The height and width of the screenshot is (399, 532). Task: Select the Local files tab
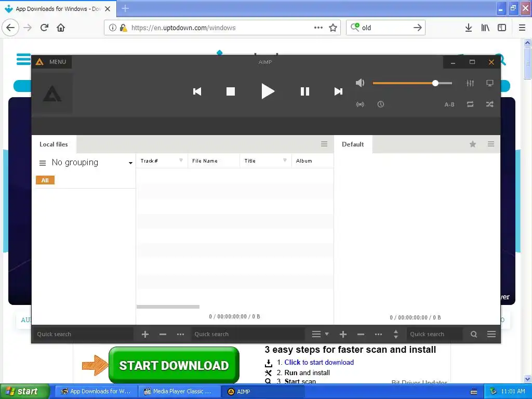click(x=54, y=144)
